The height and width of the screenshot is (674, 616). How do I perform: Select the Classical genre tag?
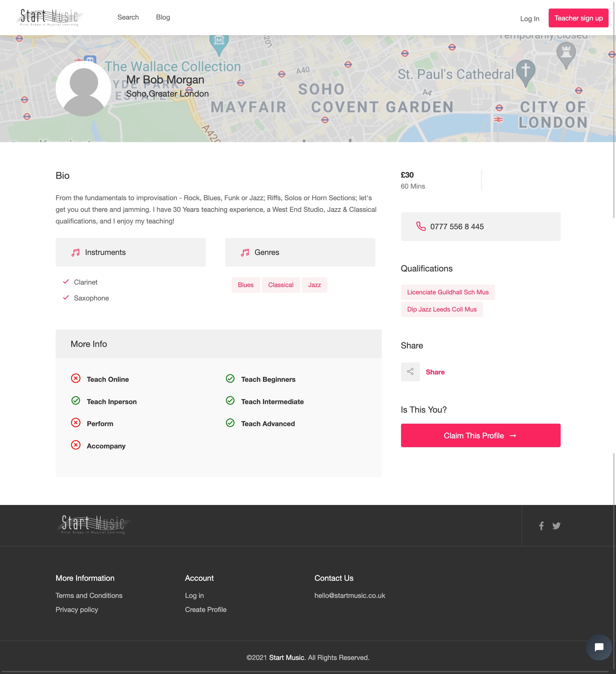click(x=281, y=285)
